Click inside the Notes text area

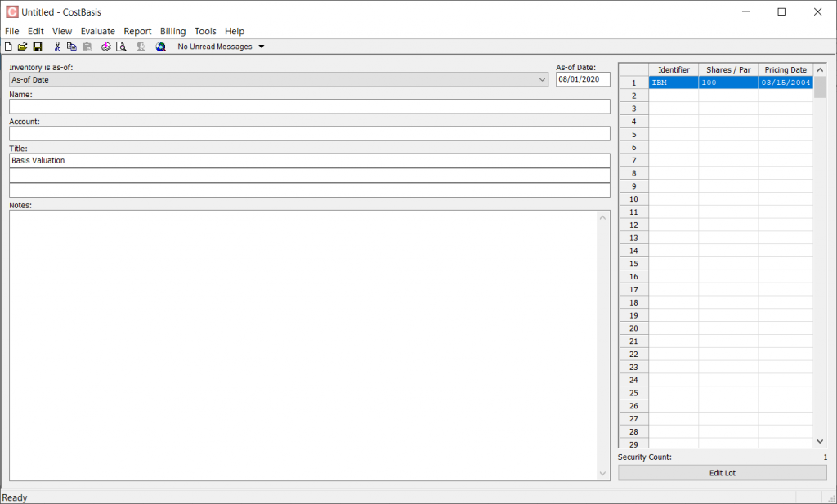click(x=303, y=346)
